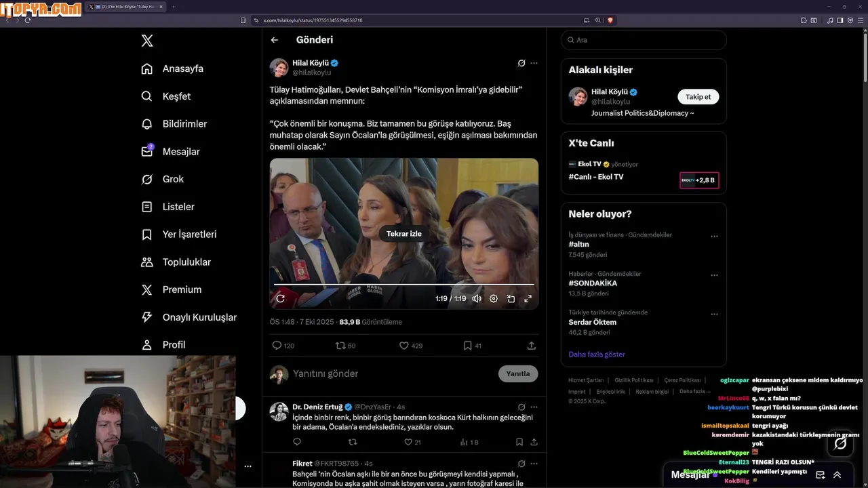This screenshot has width=868, height=488.
Task: Click the replay icon in video controls
Action: coord(280,298)
